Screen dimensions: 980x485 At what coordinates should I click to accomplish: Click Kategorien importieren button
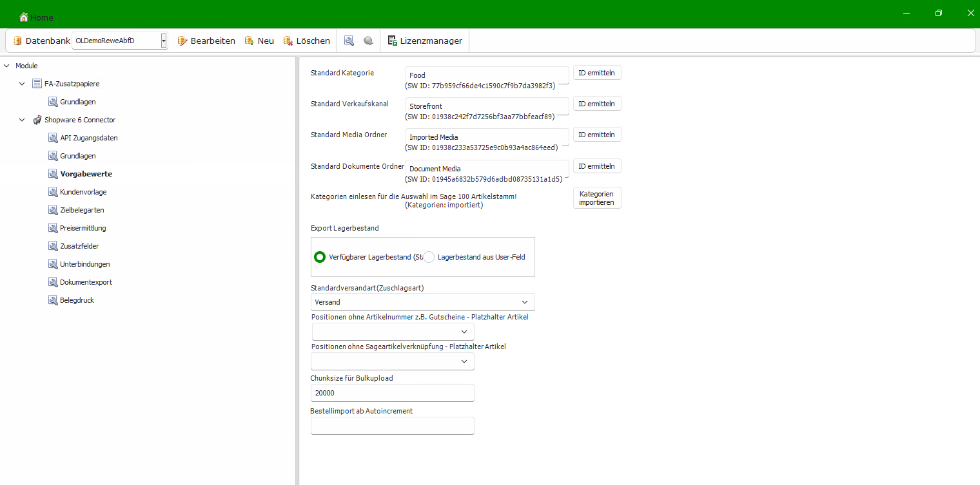click(596, 198)
